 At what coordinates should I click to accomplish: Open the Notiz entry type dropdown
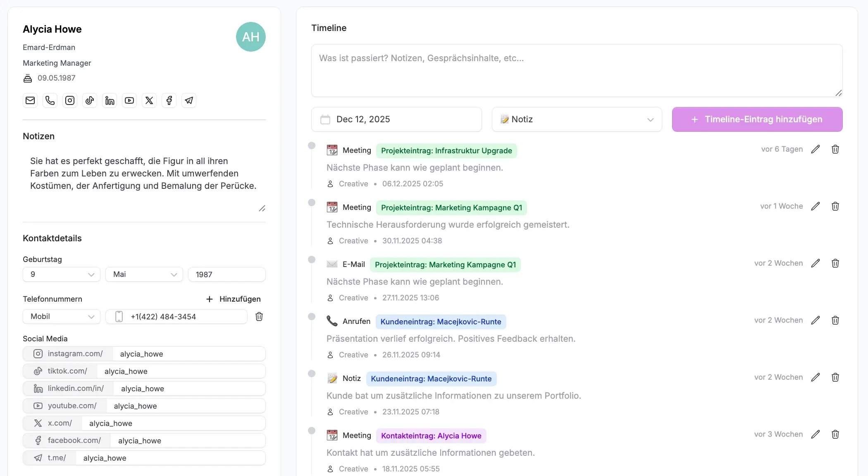coord(577,119)
